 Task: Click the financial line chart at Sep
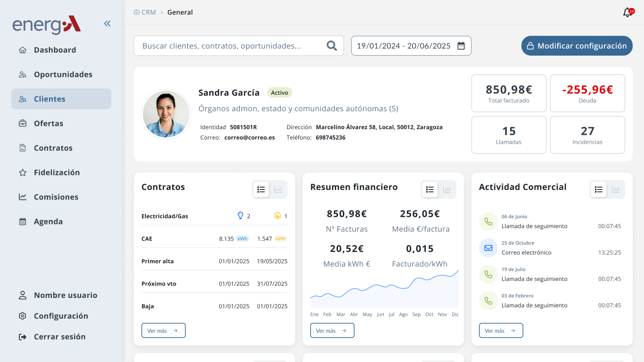(416, 279)
